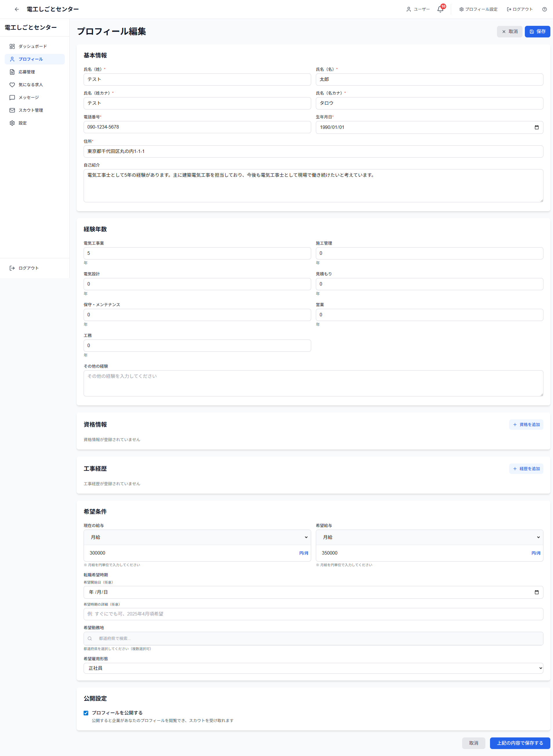The width and height of the screenshot is (553, 756).
Task: Open the 希望雇用形態 dropdown showing 正社員
Action: [313, 668]
